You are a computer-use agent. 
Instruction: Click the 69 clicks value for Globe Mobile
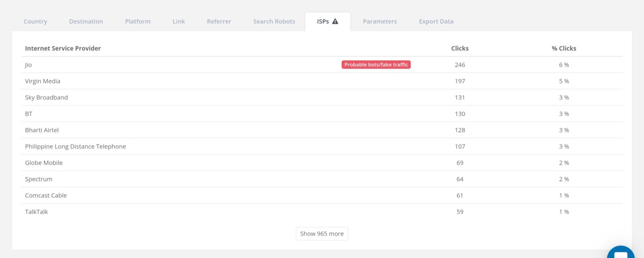pyautogui.click(x=460, y=163)
